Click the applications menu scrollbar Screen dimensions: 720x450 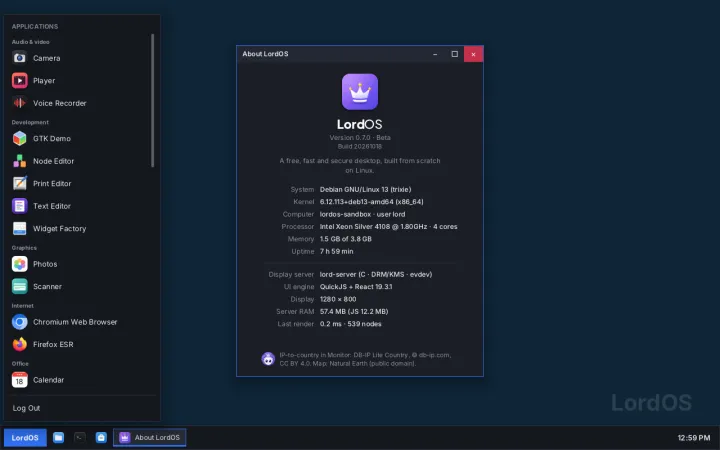[x=152, y=101]
